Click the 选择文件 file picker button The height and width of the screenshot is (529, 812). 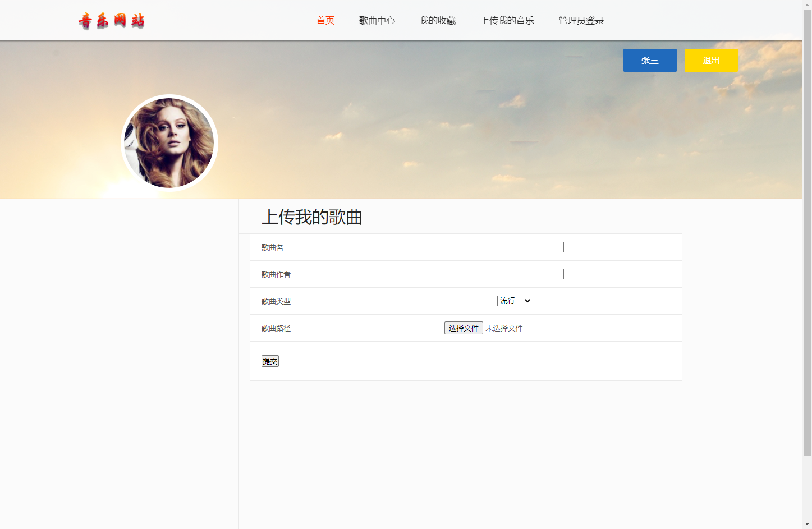pos(463,328)
